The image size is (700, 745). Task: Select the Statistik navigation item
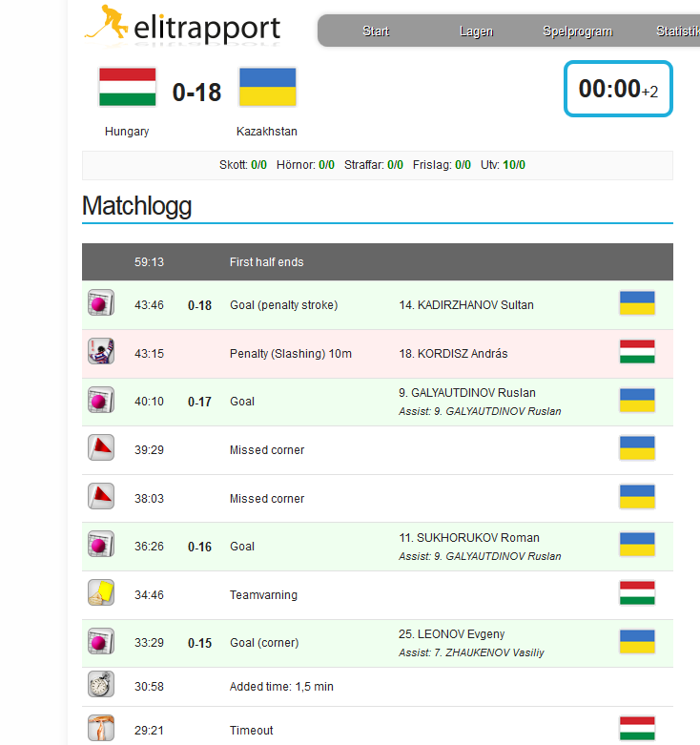(678, 31)
